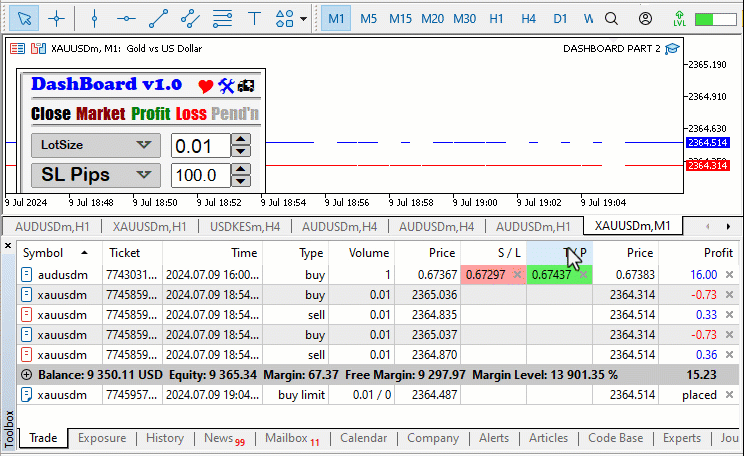Sort trades by Ticket column header
Viewport: 744px width, 456px height.
132,253
